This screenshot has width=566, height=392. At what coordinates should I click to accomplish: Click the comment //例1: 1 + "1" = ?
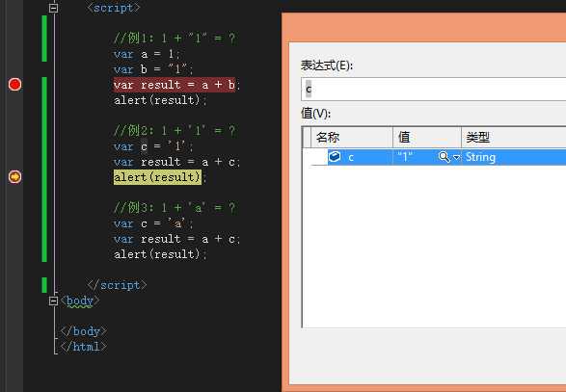pyautogui.click(x=175, y=38)
